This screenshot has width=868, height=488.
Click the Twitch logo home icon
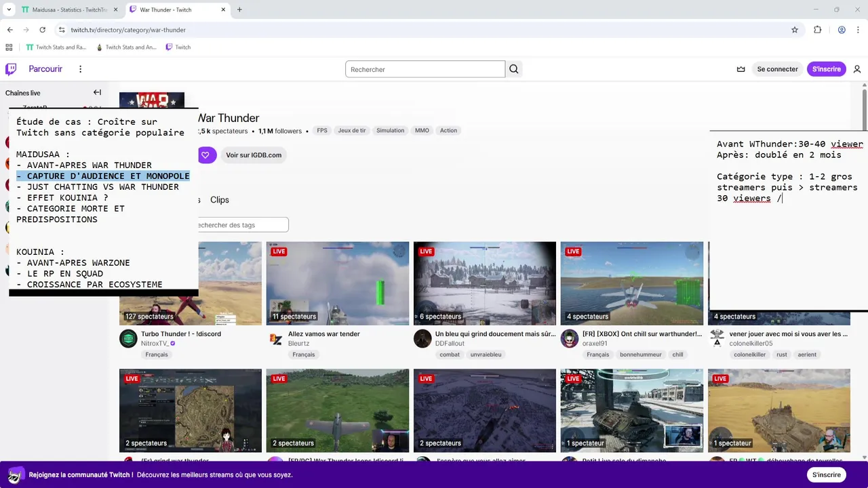11,69
